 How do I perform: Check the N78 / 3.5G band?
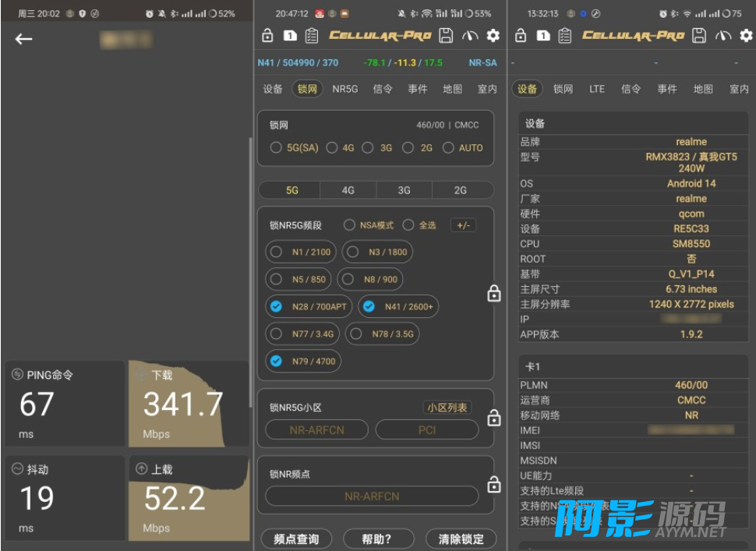383,334
